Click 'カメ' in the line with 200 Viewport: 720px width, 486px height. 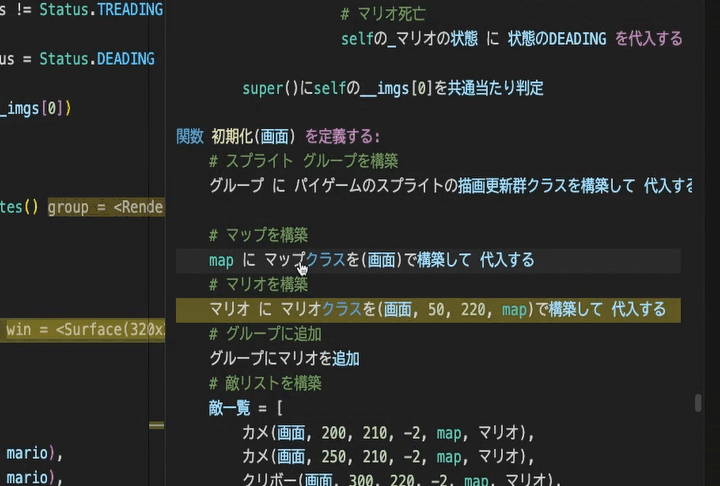pos(256,433)
